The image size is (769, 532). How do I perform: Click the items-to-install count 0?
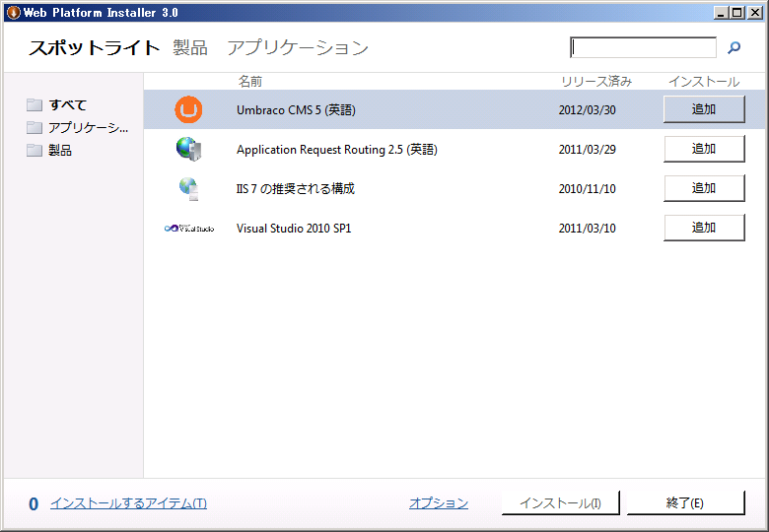click(34, 503)
